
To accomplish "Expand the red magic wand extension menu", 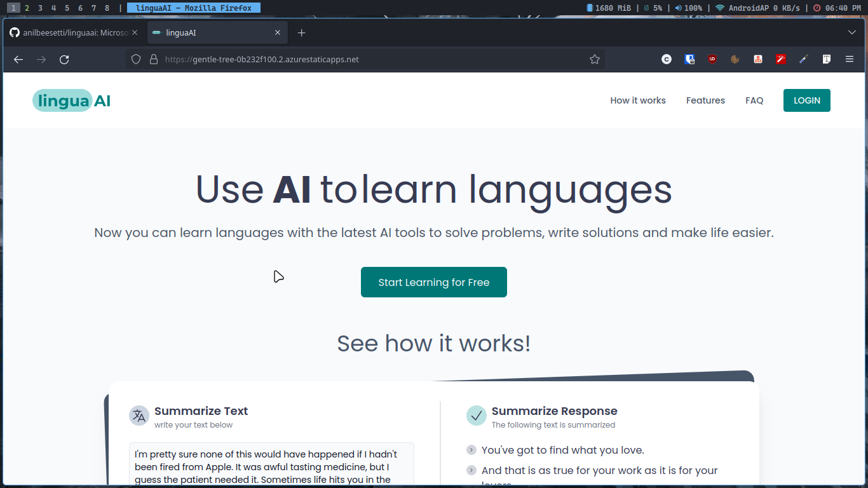I will click(780, 59).
